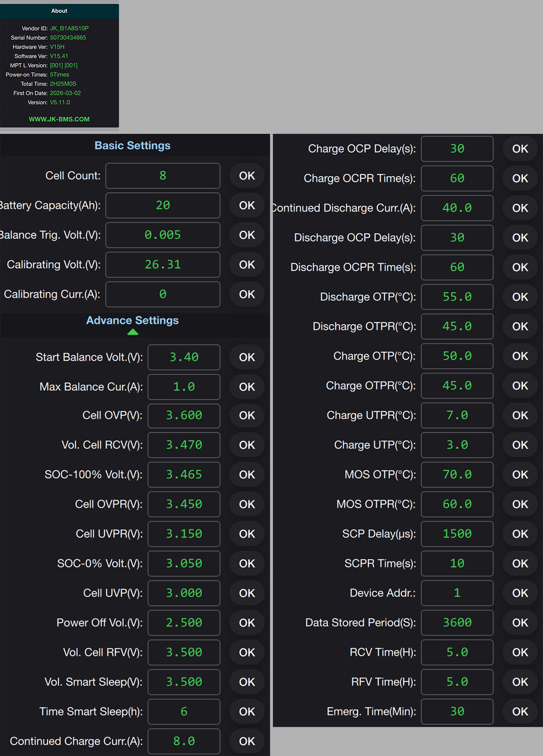Click the Time Smart Sleep field
543x756 pixels.
tap(184, 712)
